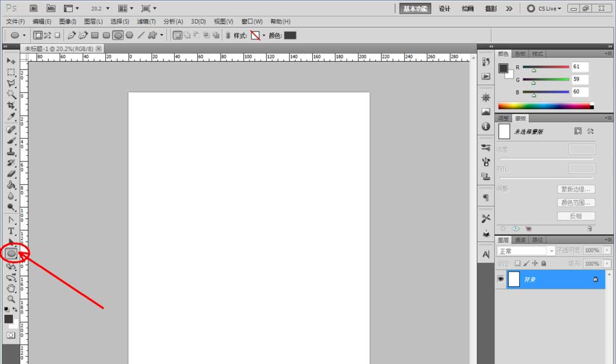Screen dimensions: 616x364
Task: Open the blend mode 正常 dropdown
Action: click(x=525, y=251)
